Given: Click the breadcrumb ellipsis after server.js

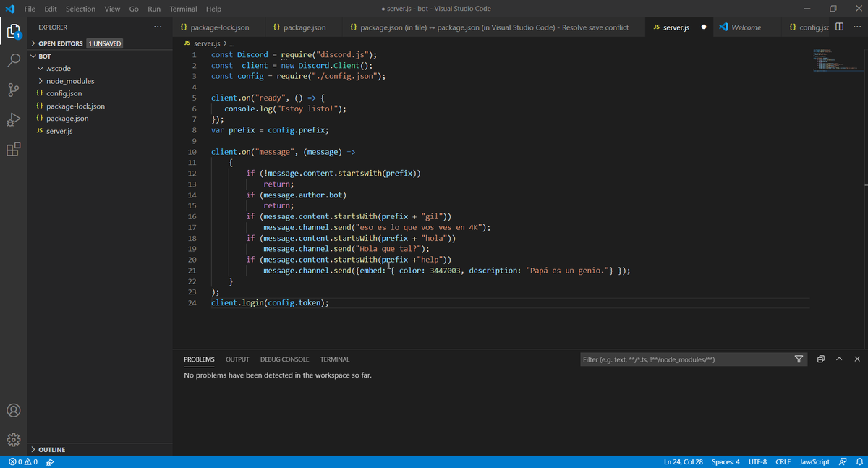Looking at the screenshot, I should point(231,43).
